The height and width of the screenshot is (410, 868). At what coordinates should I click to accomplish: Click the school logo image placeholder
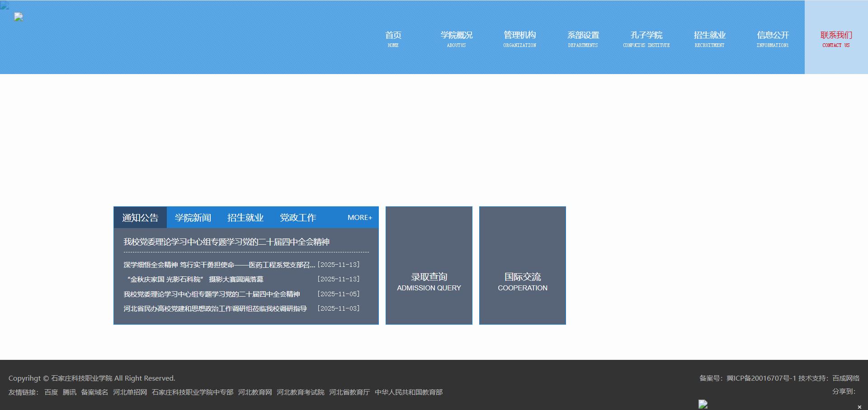click(18, 17)
